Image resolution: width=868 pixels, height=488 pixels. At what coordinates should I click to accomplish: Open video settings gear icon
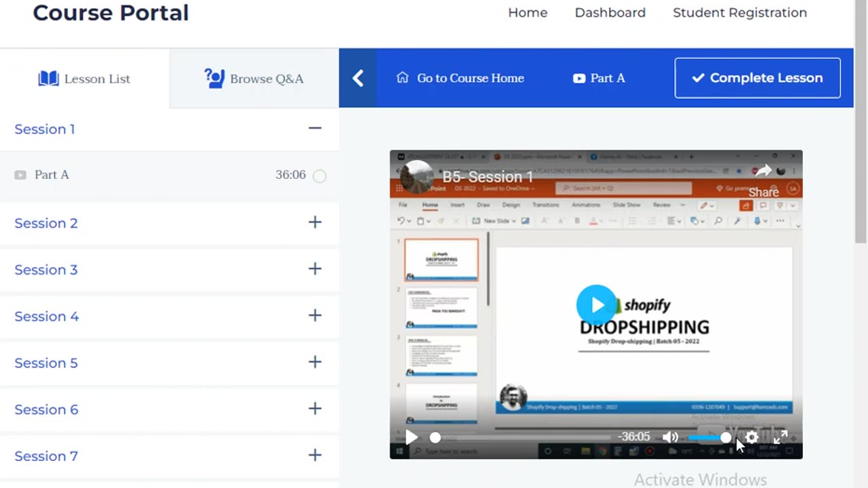tap(751, 437)
